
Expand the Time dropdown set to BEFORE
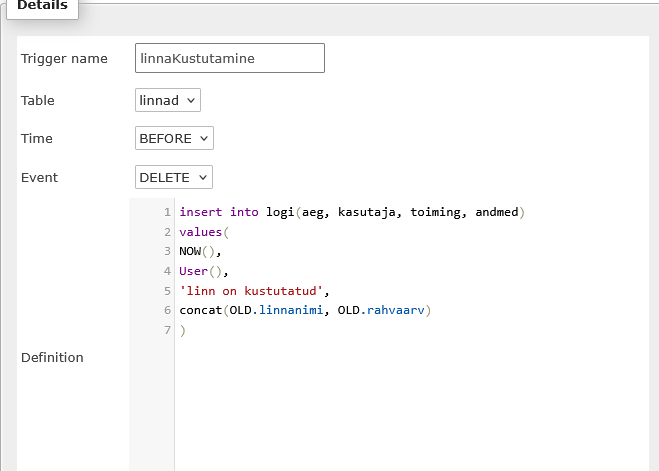tap(174, 139)
